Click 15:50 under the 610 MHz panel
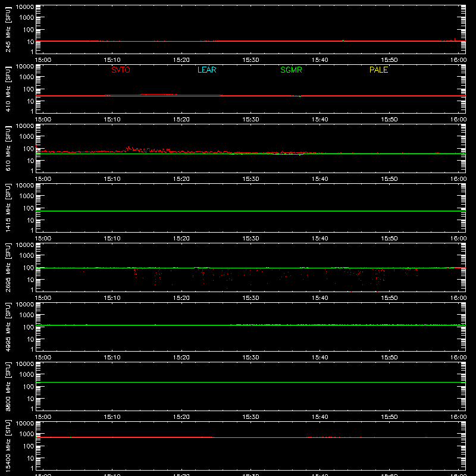 389,179
